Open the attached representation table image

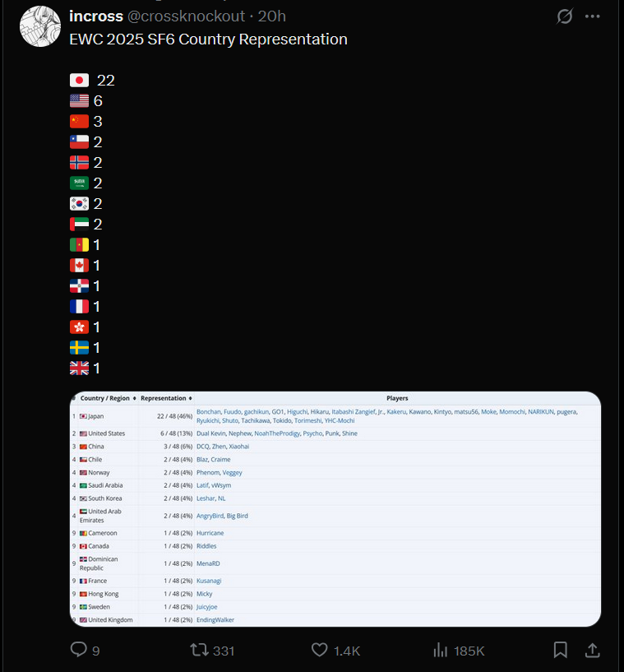point(335,508)
